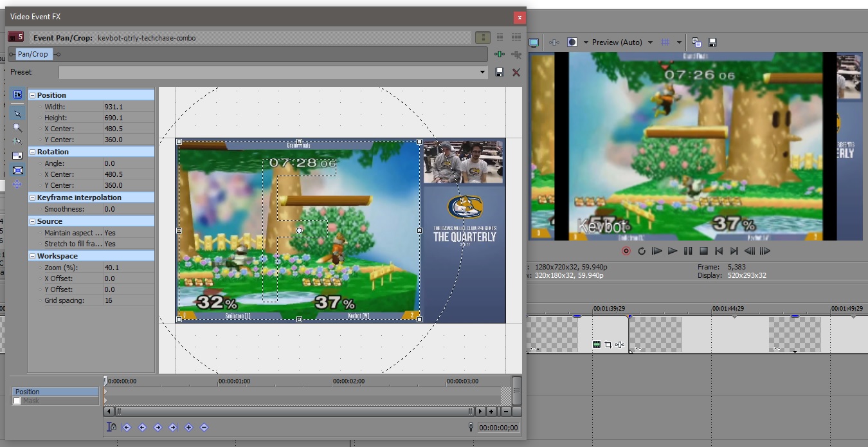Click the Record button in the preview

pyautogui.click(x=626, y=251)
